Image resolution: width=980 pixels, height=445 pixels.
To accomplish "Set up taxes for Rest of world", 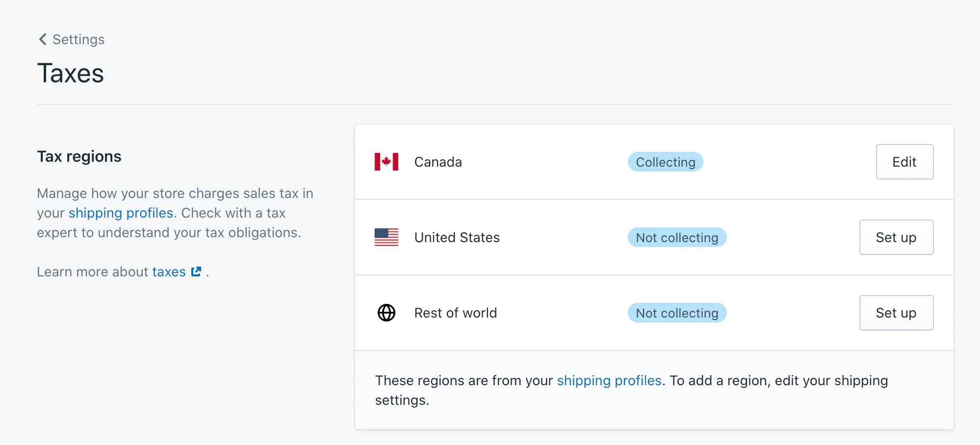I will (896, 313).
